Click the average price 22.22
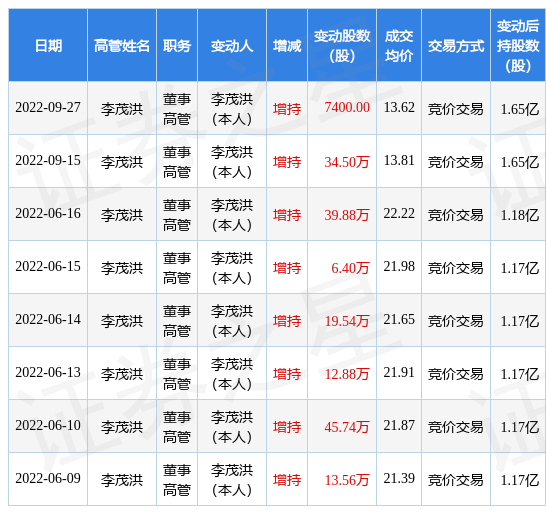Screen dimensions: 546x514 tap(399, 213)
